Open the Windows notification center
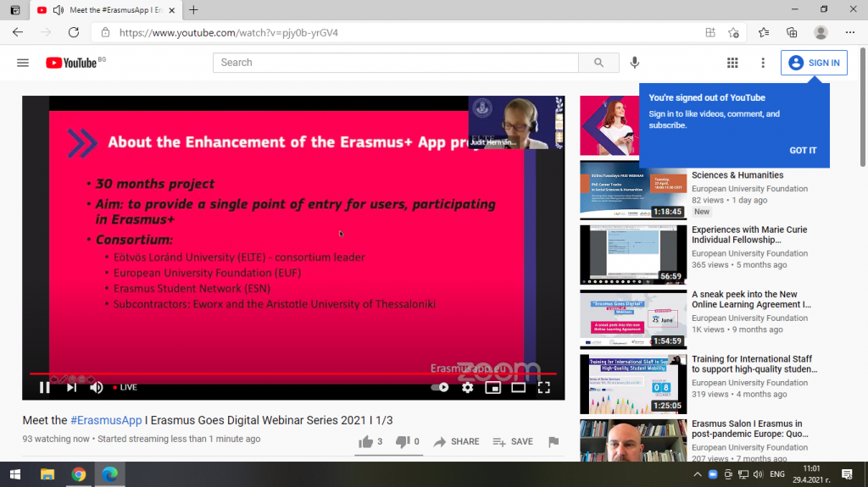This screenshot has width=868, height=487. coord(847,474)
